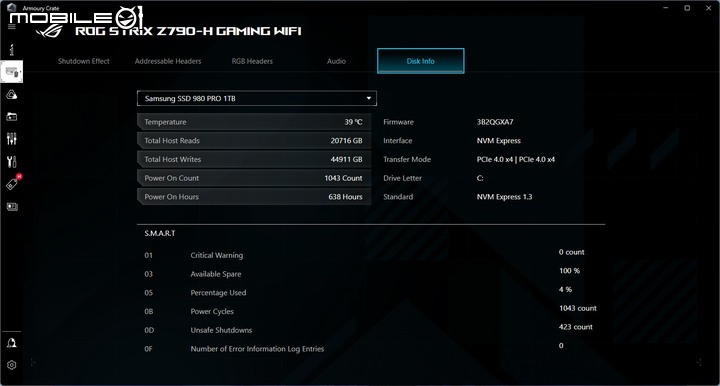Select the Device icon in the sidebar
The height and width of the screenshot is (386, 720).
[x=11, y=72]
